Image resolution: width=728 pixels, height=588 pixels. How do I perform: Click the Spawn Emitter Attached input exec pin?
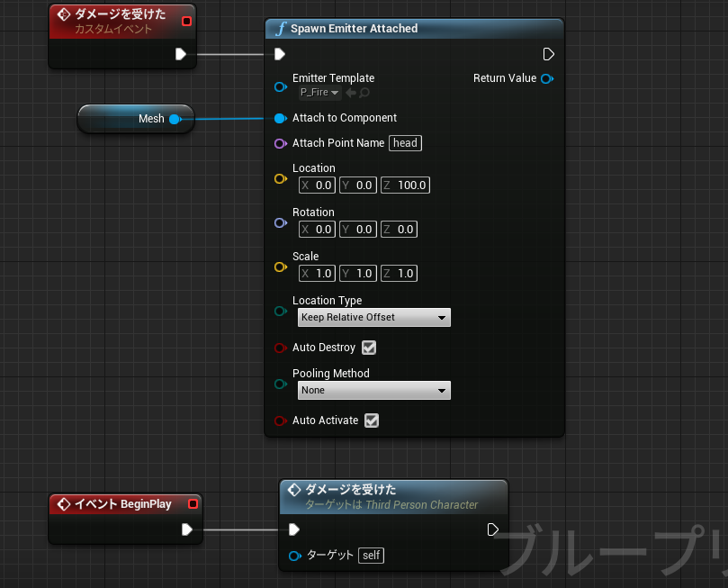[x=280, y=54]
